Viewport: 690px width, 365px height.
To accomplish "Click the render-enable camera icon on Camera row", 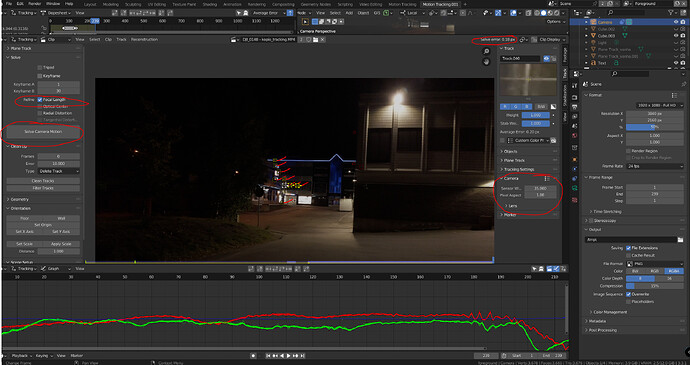I will coord(683,22).
